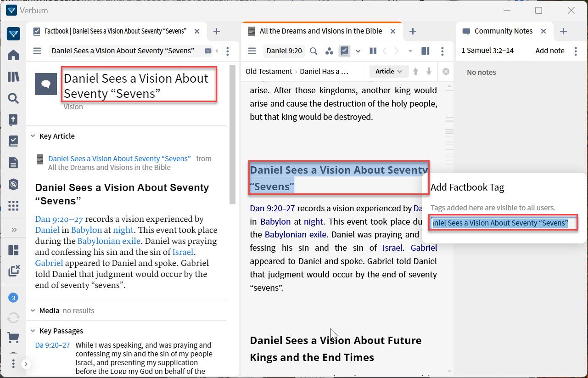Expand the sidebar with double-chevron icon
This screenshot has width=588, height=378.
pyautogui.click(x=14, y=230)
